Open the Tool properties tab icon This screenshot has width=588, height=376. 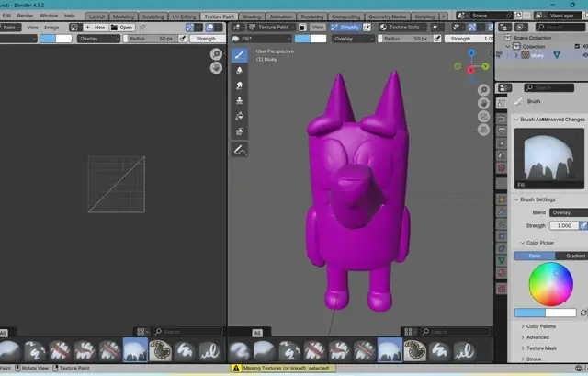pos(502,103)
